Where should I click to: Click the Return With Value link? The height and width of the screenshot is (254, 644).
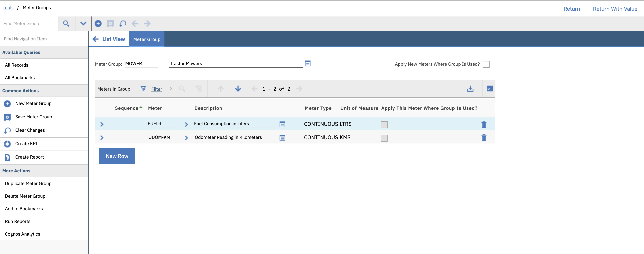(615, 9)
